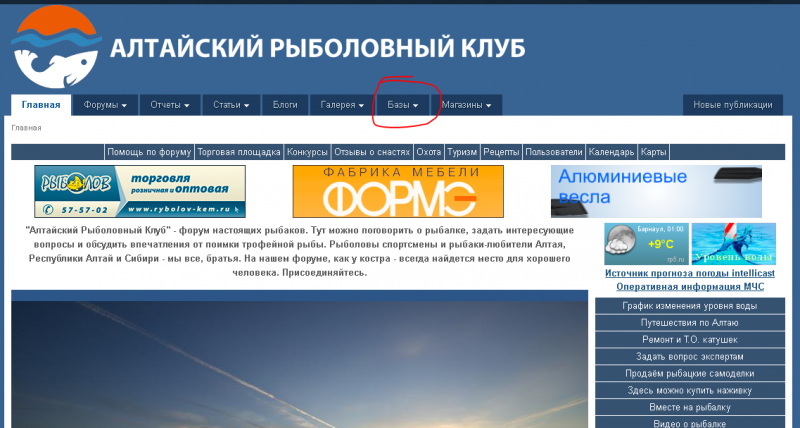Open Вместе на рыбалку button
Viewport: 800px width, 428px height.
[x=690, y=407]
